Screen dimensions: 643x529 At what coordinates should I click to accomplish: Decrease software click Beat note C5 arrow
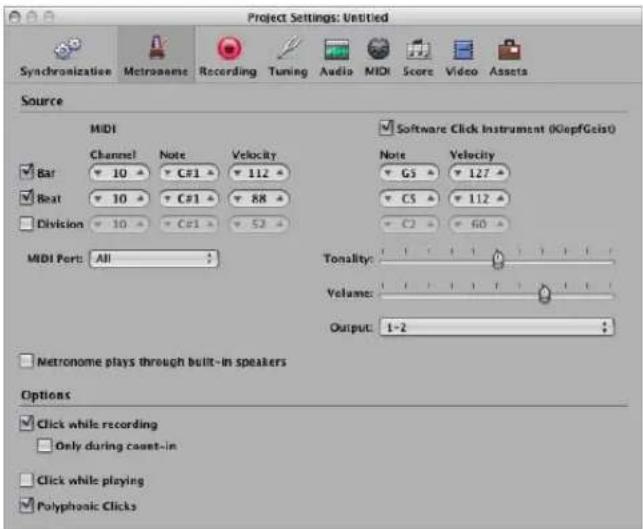(388, 199)
